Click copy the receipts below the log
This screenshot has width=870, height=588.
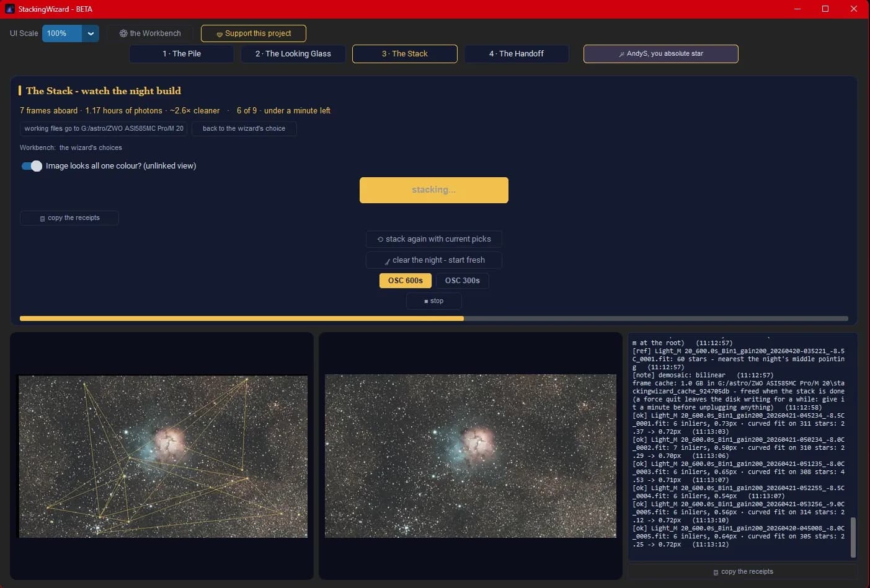[743, 572]
